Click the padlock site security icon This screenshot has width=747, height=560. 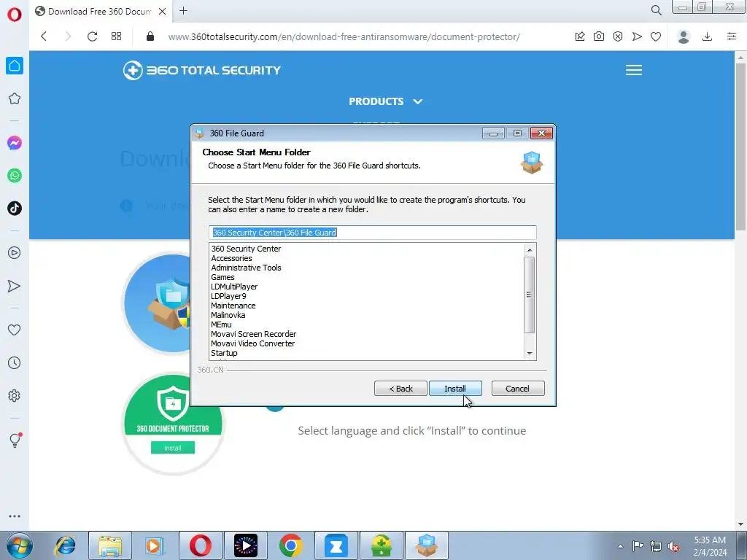150,36
